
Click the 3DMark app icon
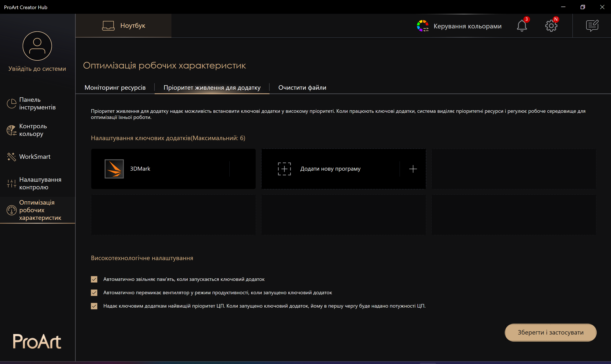[114, 169]
